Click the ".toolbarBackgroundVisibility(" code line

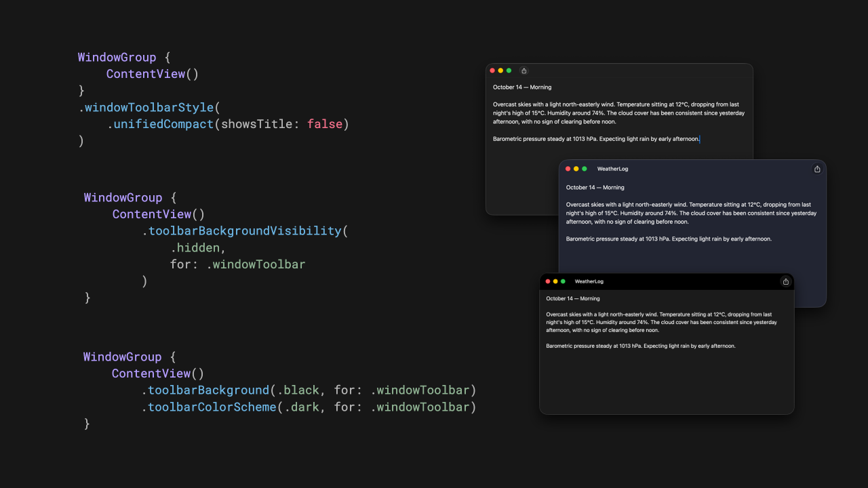tap(244, 231)
